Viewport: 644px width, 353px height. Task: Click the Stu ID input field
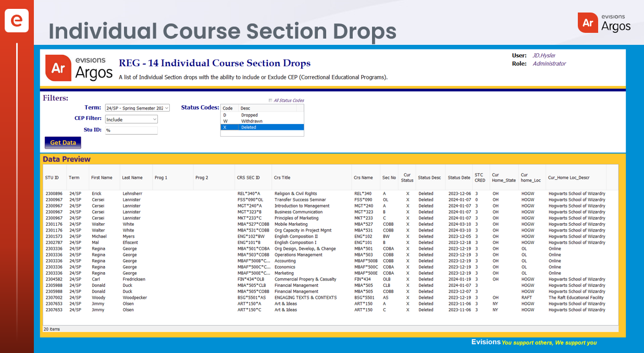(x=131, y=130)
